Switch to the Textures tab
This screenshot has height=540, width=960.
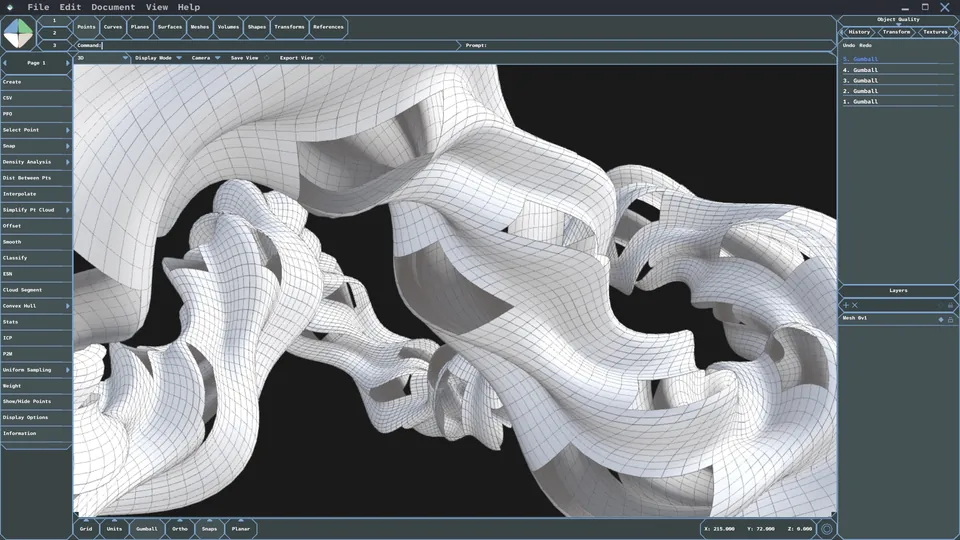(935, 32)
